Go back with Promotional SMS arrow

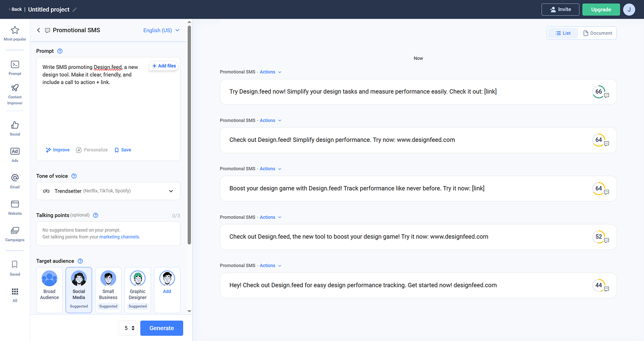(39, 30)
